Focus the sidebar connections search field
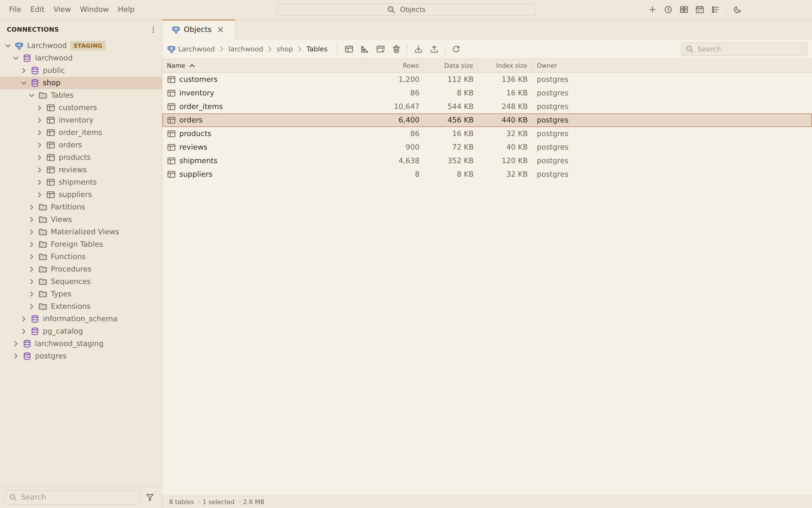This screenshot has width=812, height=508. click(72, 497)
